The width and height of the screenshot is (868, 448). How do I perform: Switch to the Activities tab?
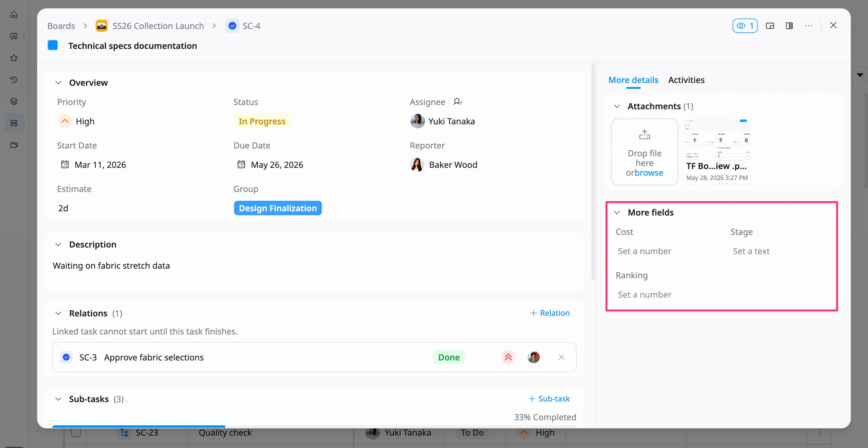(x=686, y=80)
